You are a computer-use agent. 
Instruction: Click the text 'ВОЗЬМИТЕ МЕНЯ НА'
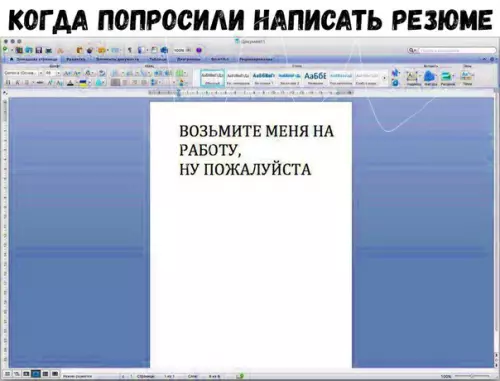(x=256, y=131)
